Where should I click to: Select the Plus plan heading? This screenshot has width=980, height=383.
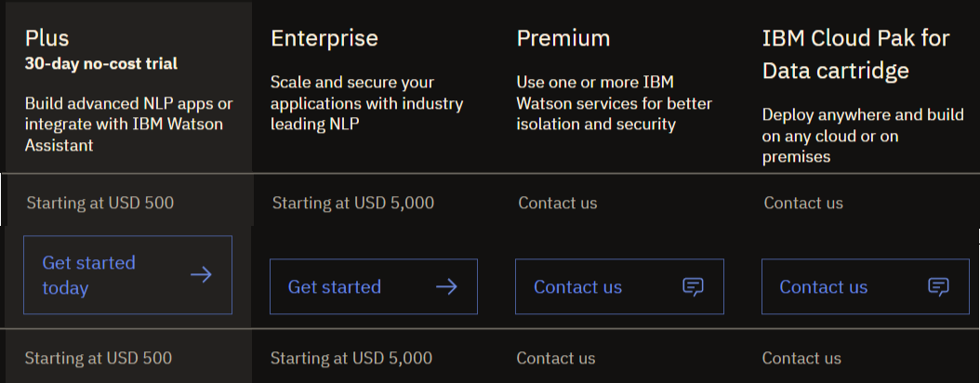point(46,38)
